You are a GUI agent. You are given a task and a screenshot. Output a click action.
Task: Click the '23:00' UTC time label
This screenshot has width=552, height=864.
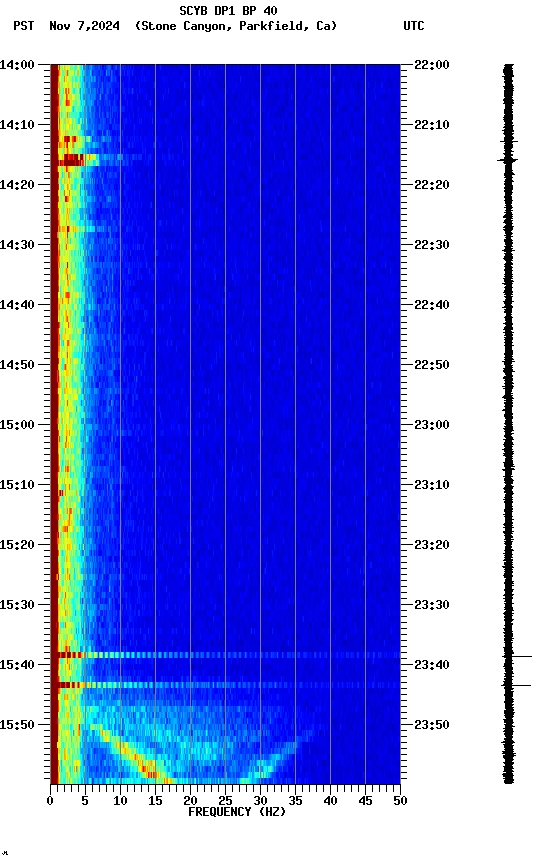coord(432,425)
